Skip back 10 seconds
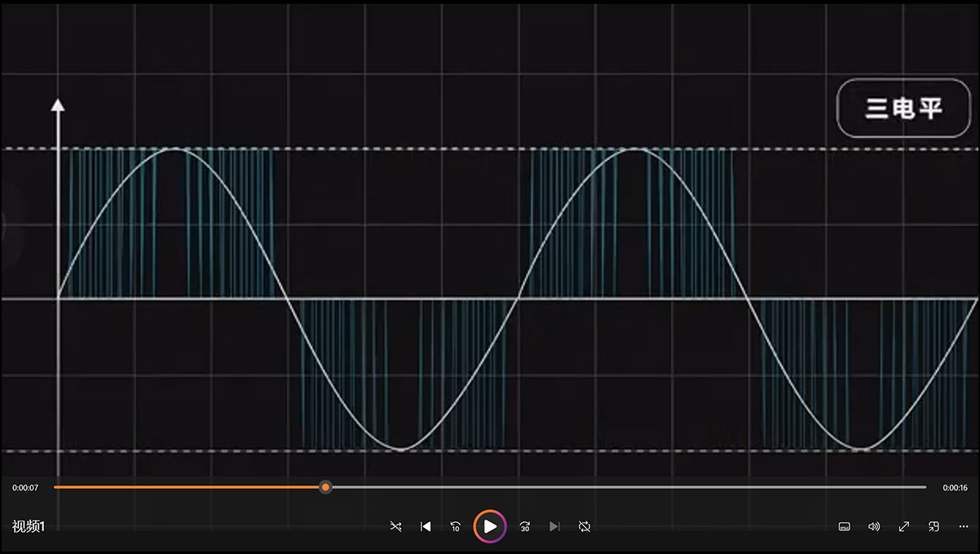980x554 pixels. [456, 527]
